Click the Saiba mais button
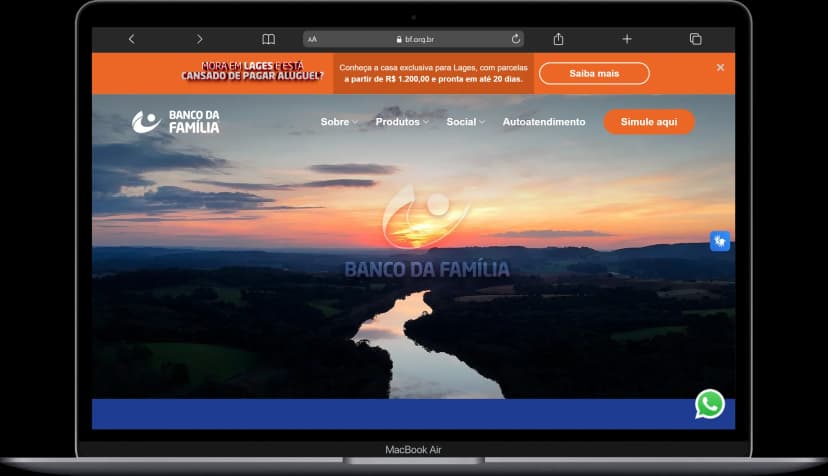 (594, 73)
